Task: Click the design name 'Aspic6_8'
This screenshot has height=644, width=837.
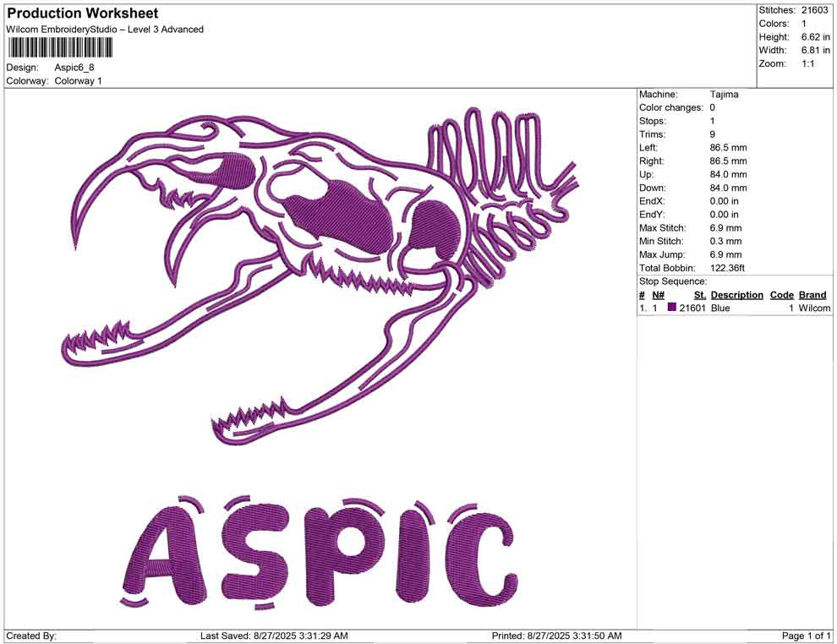Action: (74, 68)
